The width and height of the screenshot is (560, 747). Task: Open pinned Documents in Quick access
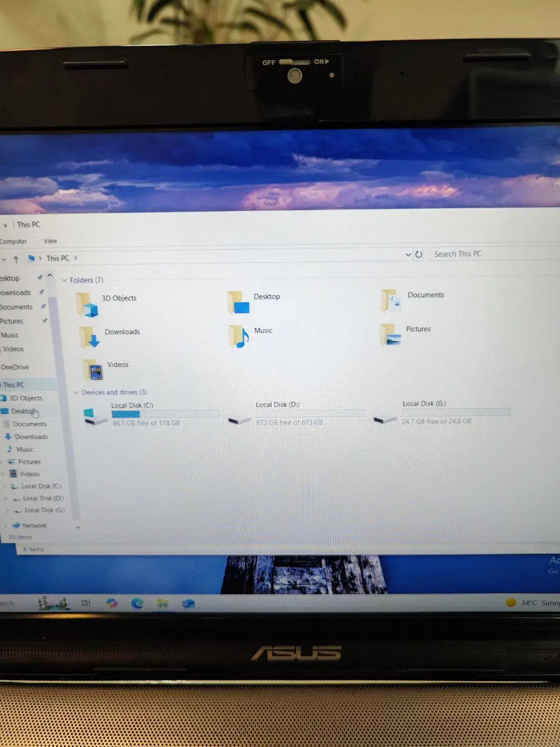click(x=16, y=307)
